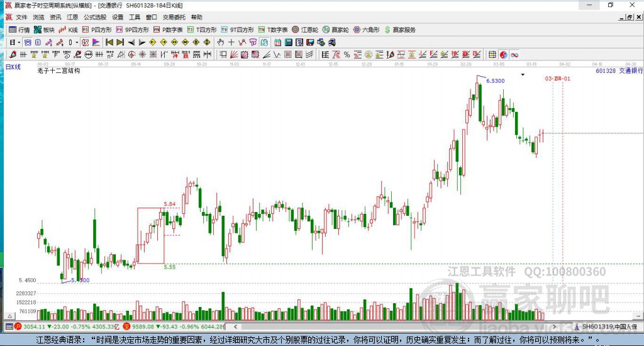Click the status bar grid icon at bottom-left
The height and width of the screenshot is (346, 644).
coord(9,326)
